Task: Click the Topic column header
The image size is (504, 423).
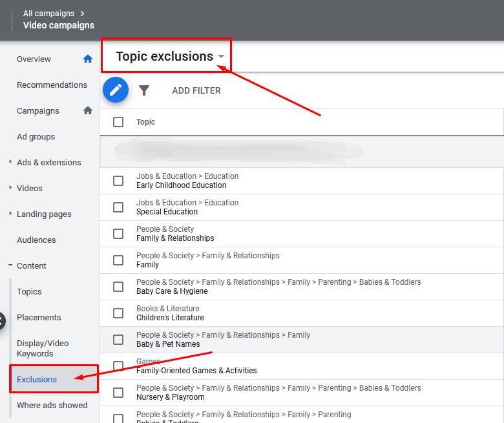Action: tap(145, 122)
